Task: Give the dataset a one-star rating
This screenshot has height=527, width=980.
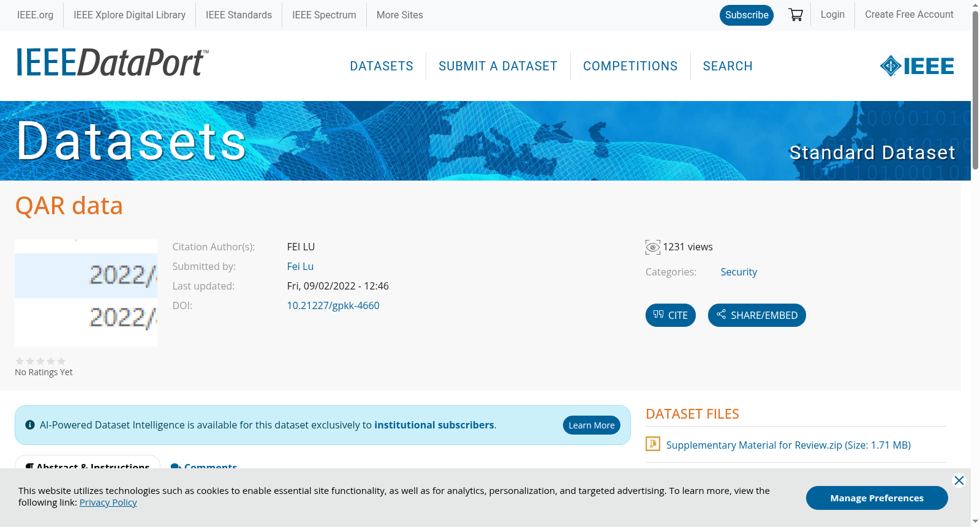Action: click(x=20, y=361)
